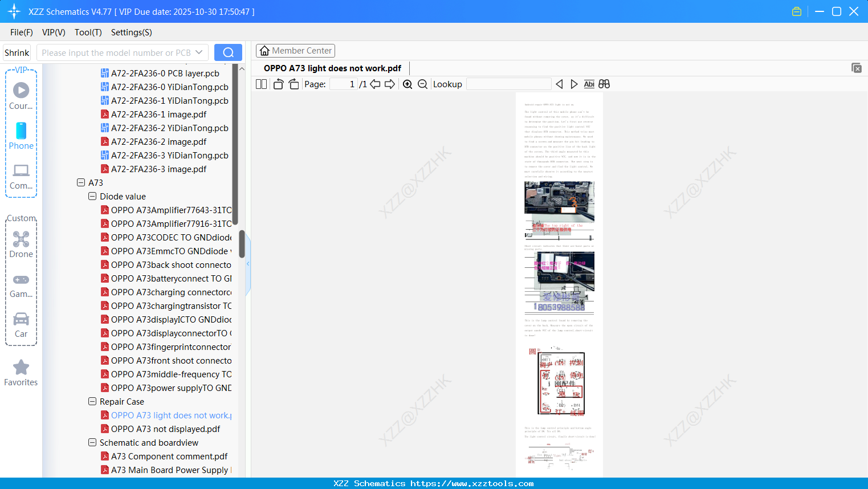Screen dimensions: 868x489
Task: Open the Computer category icon
Action: click(x=21, y=177)
